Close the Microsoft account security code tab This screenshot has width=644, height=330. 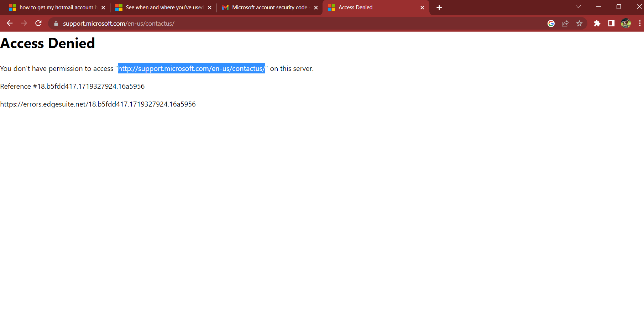tap(316, 7)
